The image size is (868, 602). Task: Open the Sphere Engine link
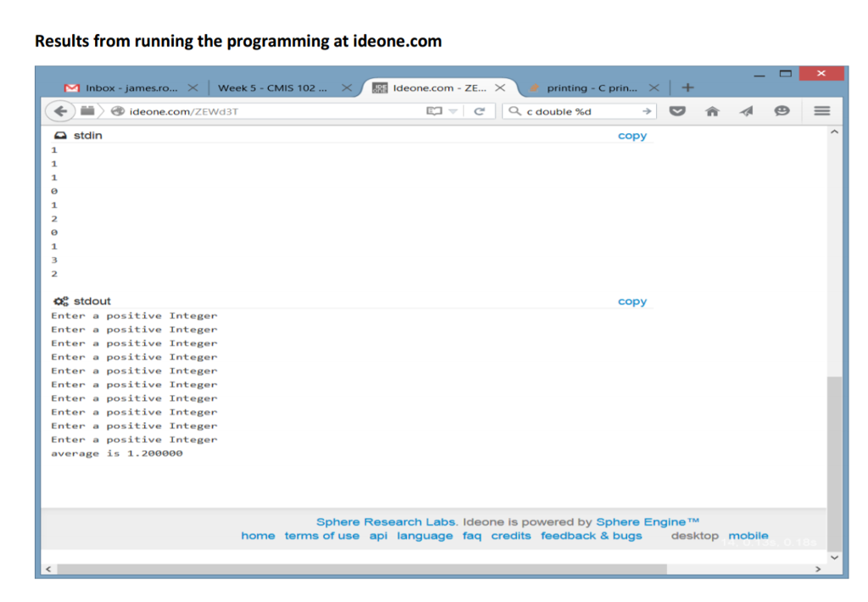click(648, 521)
